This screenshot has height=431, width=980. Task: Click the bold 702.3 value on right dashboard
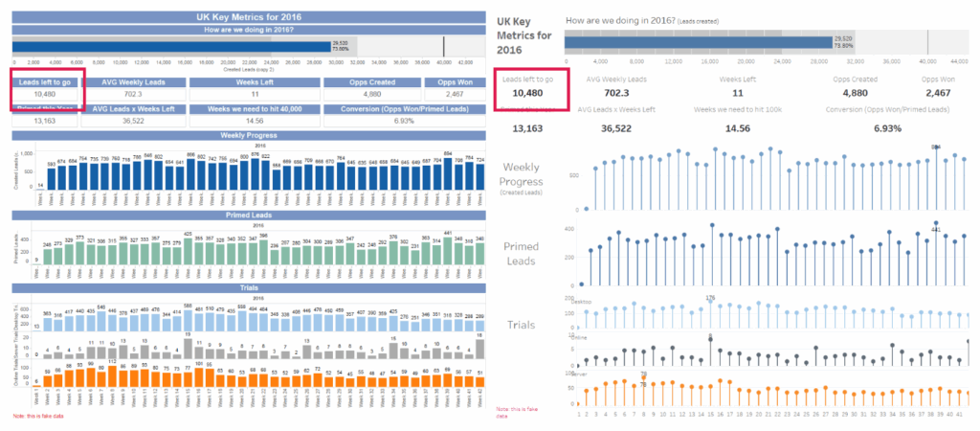point(616,94)
